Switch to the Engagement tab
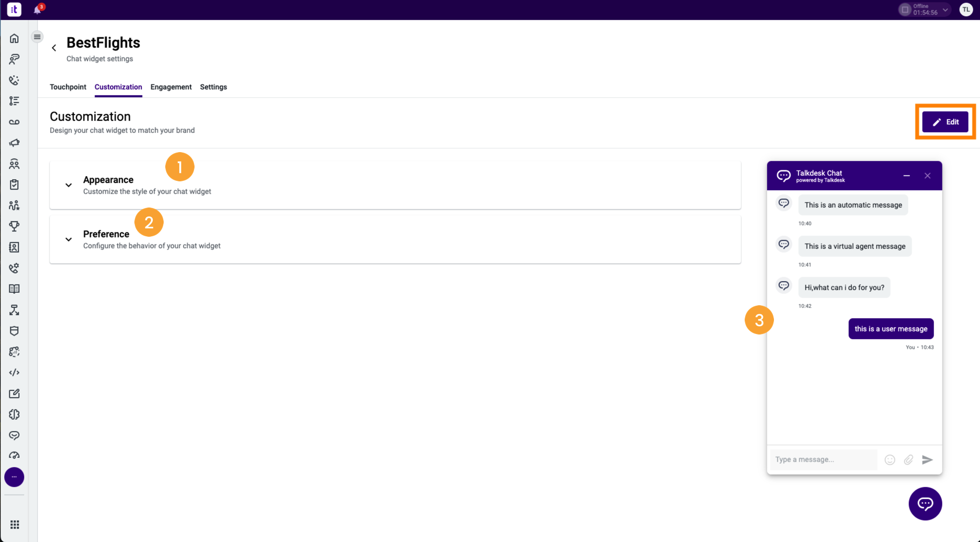The width and height of the screenshot is (980, 542). [171, 87]
